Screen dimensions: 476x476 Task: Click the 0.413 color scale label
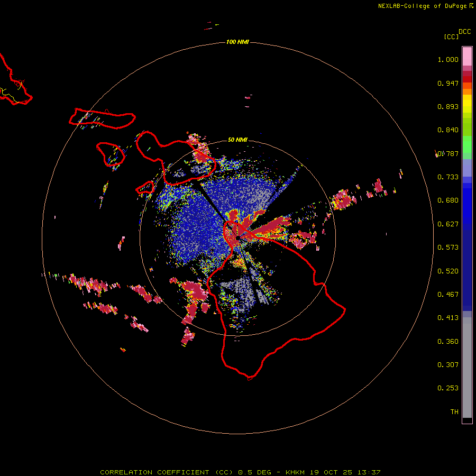click(448, 318)
